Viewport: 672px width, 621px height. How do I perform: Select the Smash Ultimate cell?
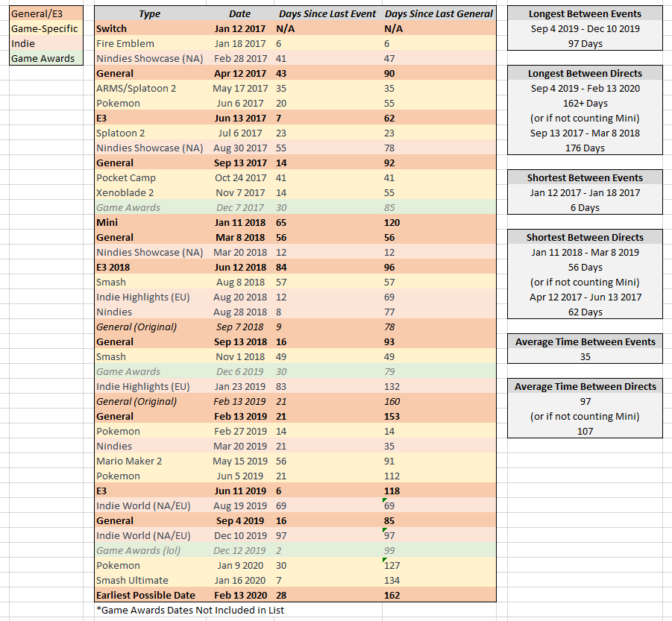(132, 580)
